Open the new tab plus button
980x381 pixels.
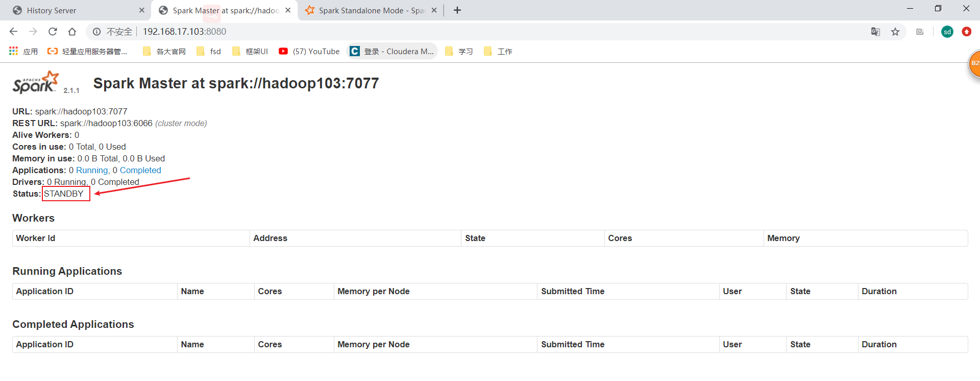457,10
